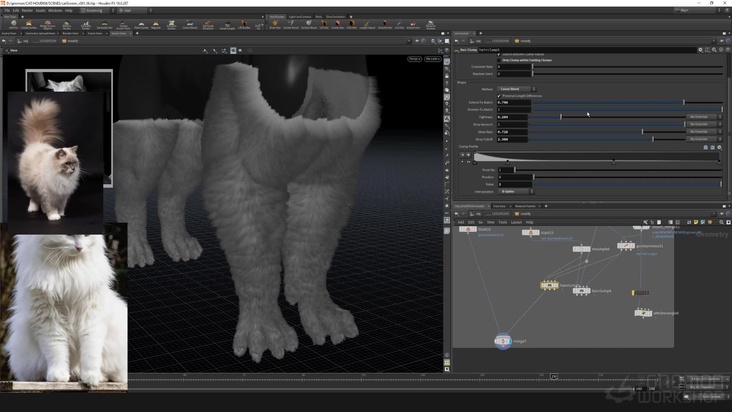
Task: Open Tightness No Override dropdown
Action: 700,117
